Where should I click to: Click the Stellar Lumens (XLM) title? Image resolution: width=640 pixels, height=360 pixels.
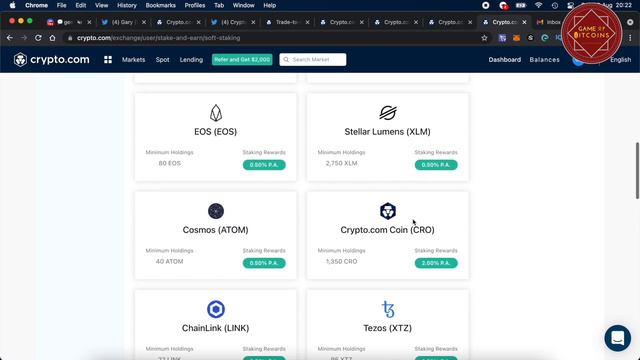click(x=387, y=132)
